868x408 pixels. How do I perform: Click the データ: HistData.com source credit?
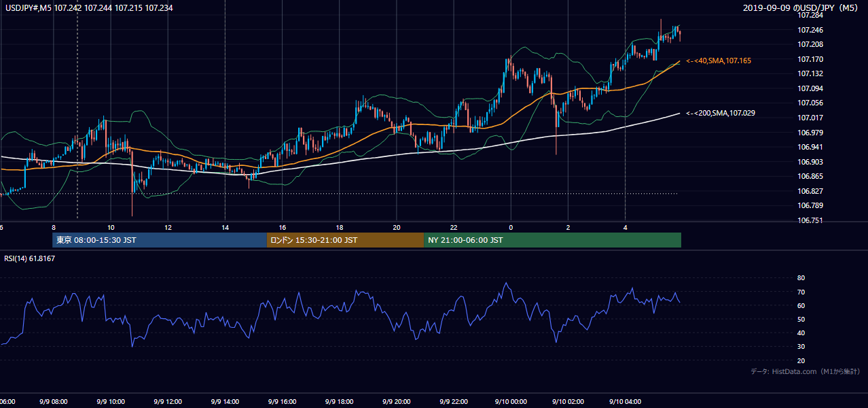tap(806, 371)
